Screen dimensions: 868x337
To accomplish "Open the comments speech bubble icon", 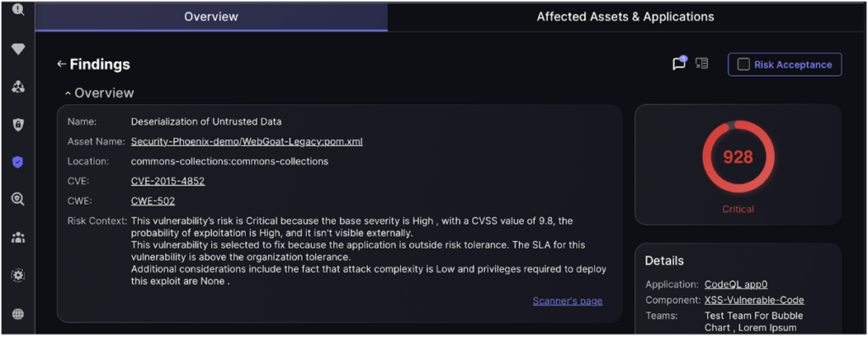I will point(679,64).
